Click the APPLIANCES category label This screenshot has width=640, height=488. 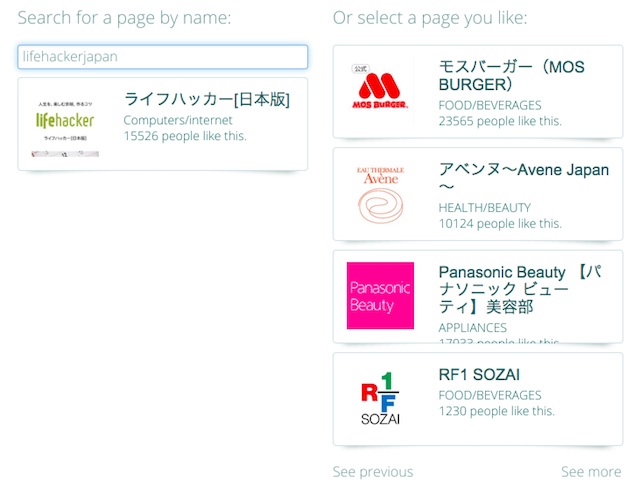473,328
